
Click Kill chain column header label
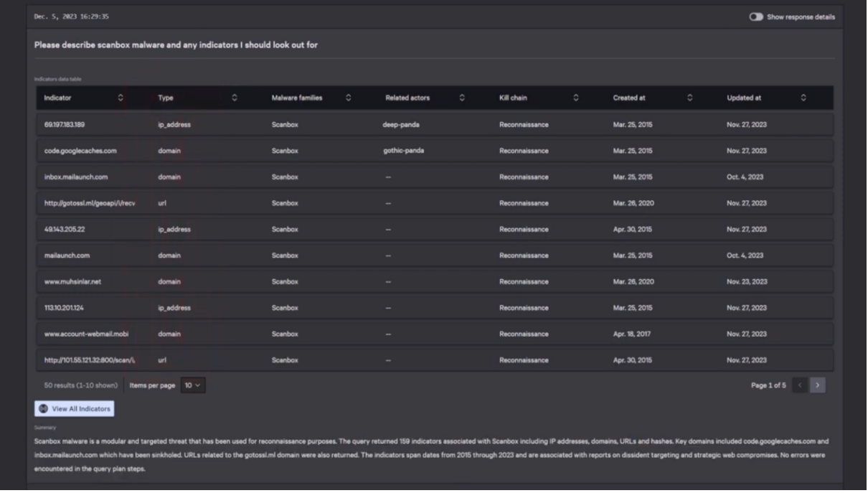click(513, 98)
